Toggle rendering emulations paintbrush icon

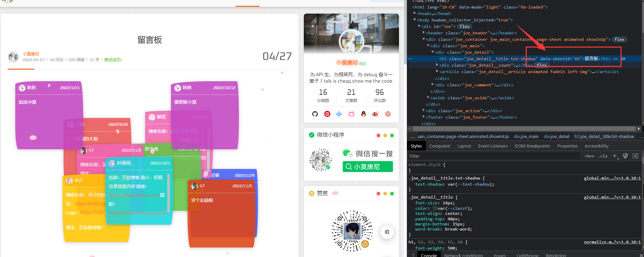(625, 156)
